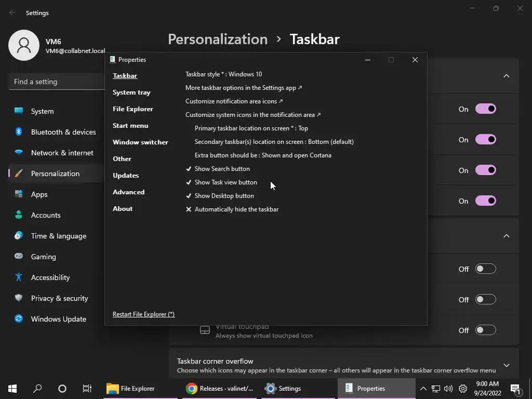Switch to Advanced tab in Properties
The height and width of the screenshot is (399, 532).
tap(129, 192)
